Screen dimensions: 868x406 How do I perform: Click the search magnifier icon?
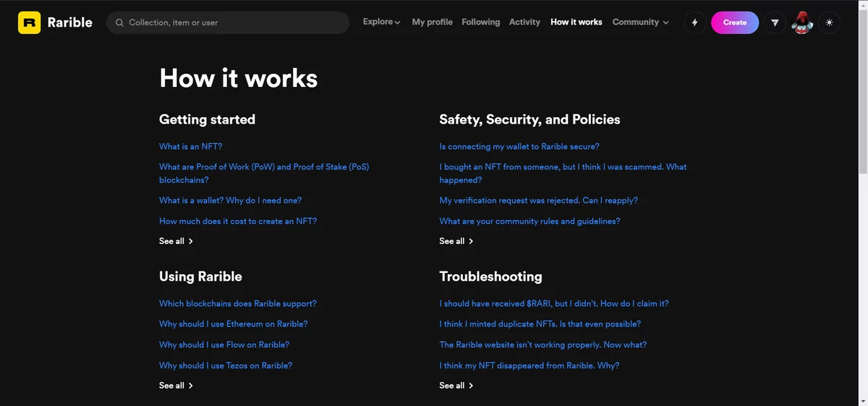click(120, 22)
